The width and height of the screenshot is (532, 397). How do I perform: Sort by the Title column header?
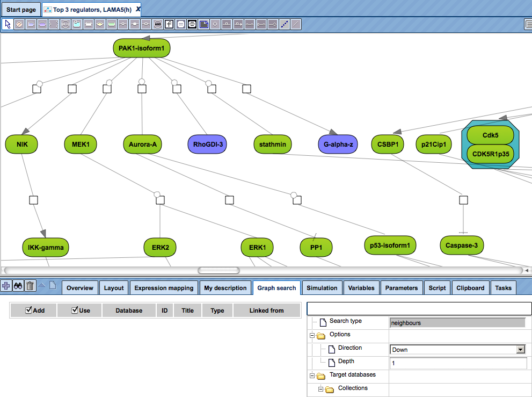(188, 311)
